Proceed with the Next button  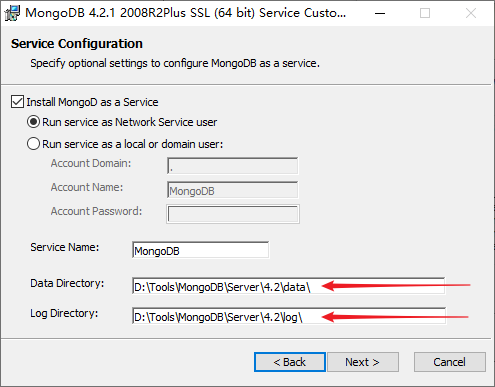(x=363, y=362)
